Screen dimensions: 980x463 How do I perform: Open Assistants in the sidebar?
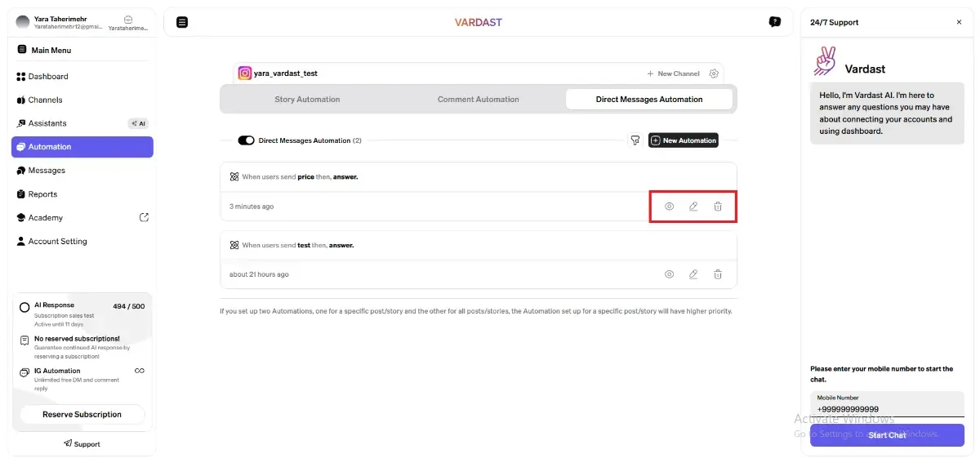tap(82, 123)
